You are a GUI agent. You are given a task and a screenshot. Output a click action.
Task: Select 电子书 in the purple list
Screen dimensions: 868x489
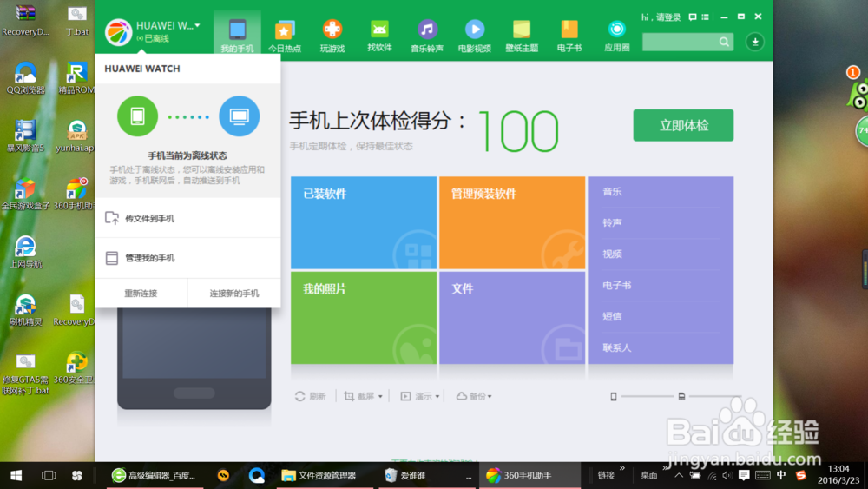[616, 285]
